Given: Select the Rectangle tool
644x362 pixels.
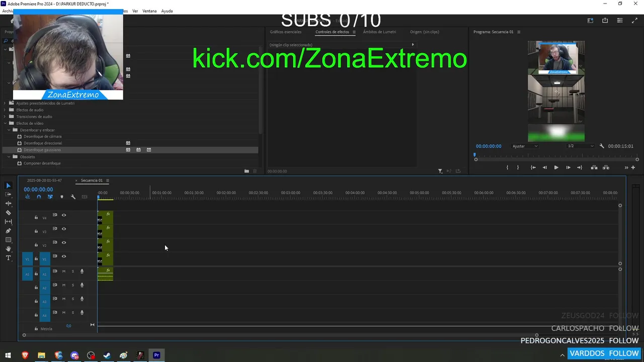Looking at the screenshot, I should (8, 240).
